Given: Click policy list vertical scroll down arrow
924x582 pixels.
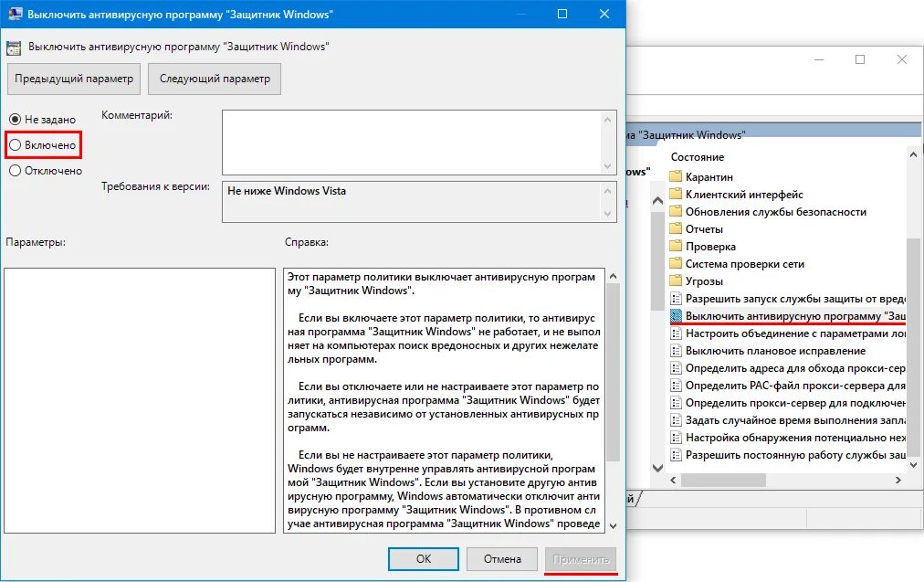Looking at the screenshot, I should [913, 465].
